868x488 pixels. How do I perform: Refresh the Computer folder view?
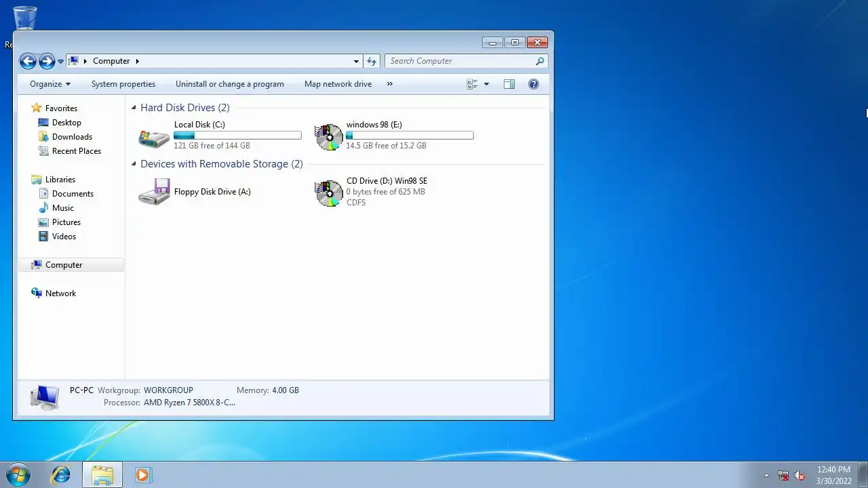click(371, 61)
